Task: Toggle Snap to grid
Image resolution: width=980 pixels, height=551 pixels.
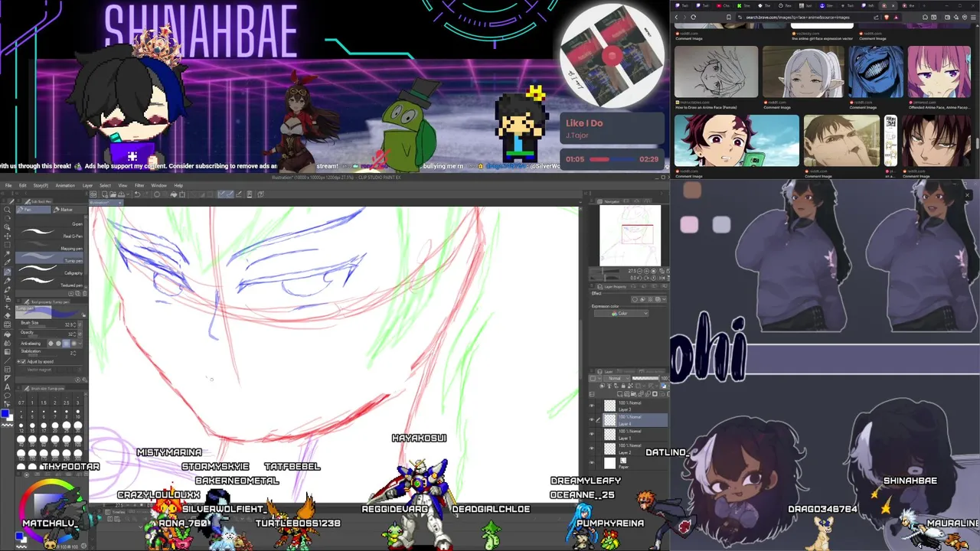Action: click(239, 194)
